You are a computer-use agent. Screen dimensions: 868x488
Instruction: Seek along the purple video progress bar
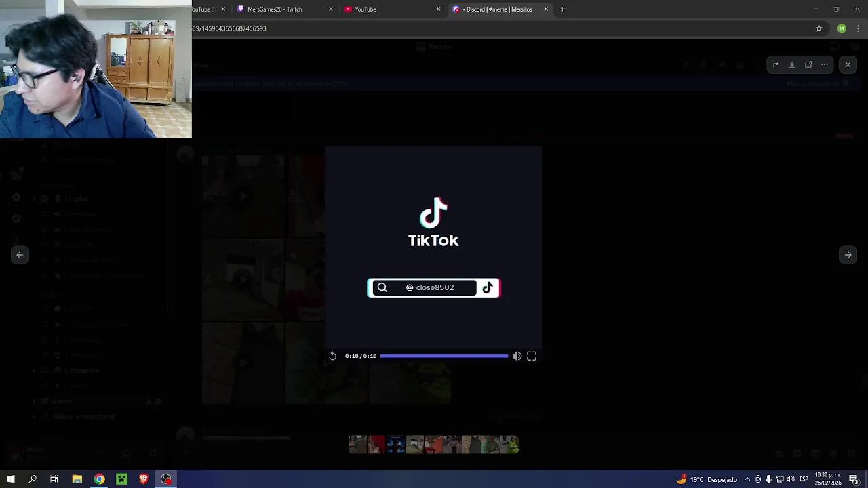point(443,356)
